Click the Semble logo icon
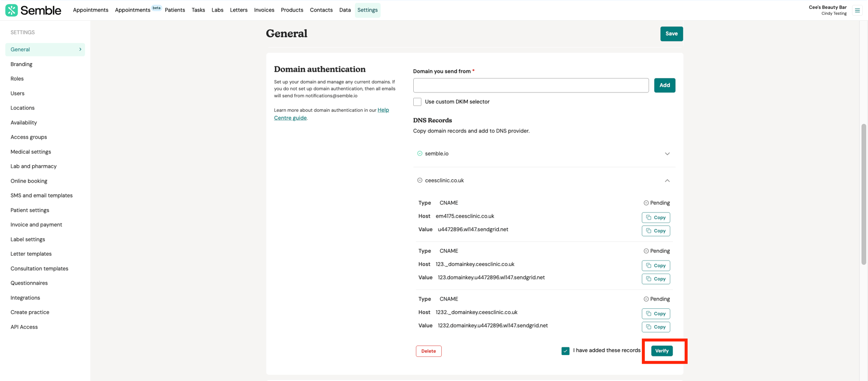 [12, 10]
